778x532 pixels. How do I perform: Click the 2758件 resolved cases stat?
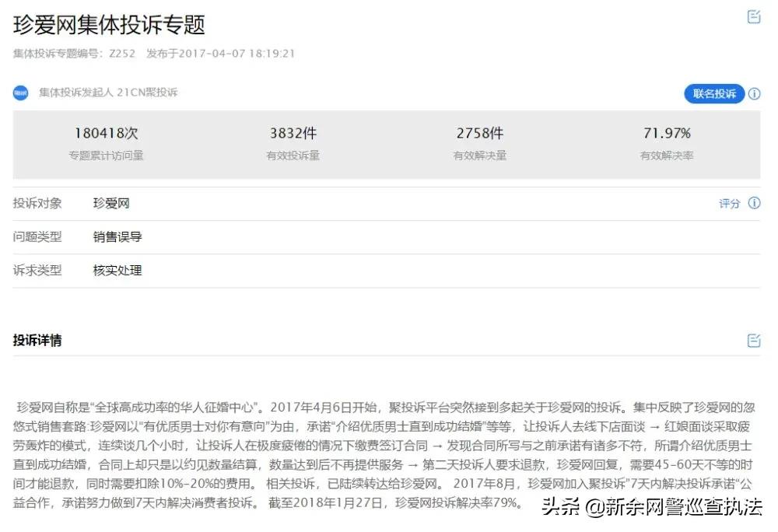tap(480, 132)
